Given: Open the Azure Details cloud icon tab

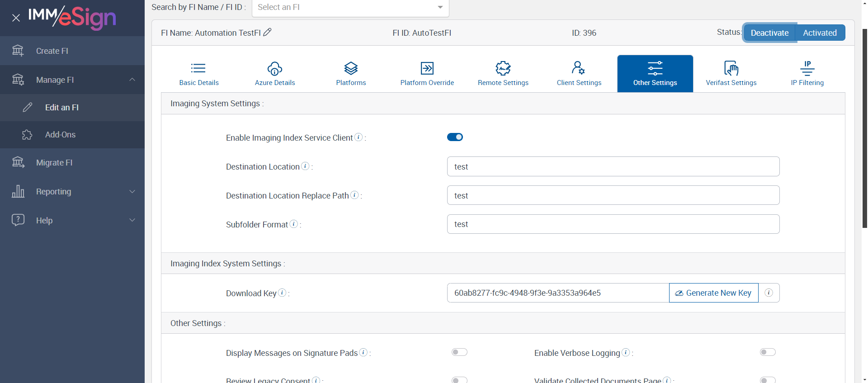Looking at the screenshot, I should point(274,69).
